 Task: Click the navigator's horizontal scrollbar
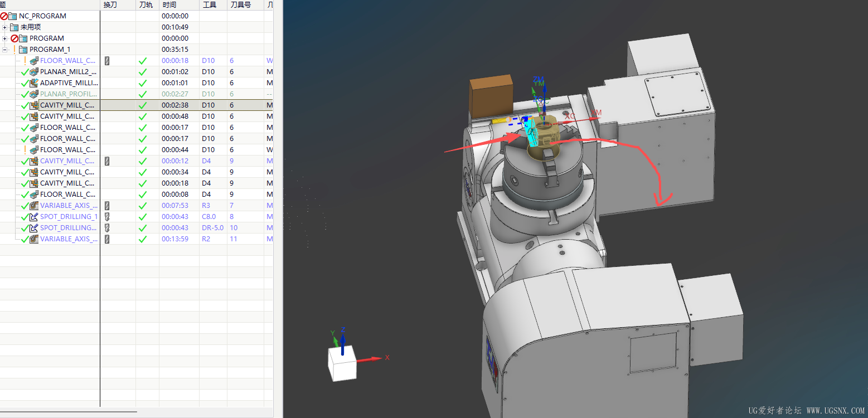pyautogui.click(x=68, y=412)
